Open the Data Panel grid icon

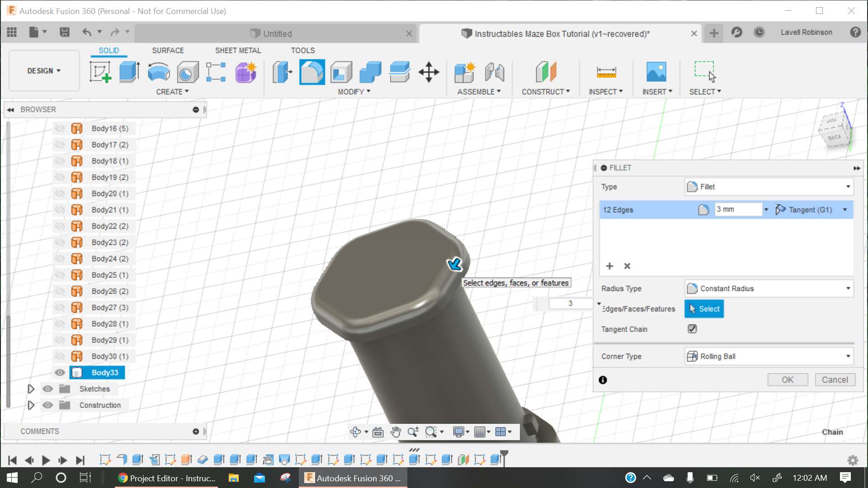pos(12,32)
